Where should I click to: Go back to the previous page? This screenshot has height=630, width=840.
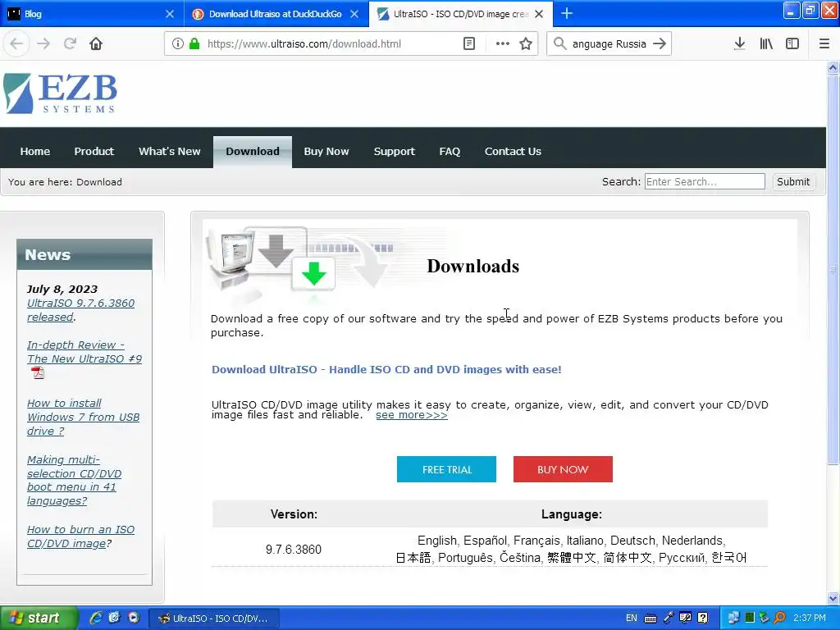point(16,43)
